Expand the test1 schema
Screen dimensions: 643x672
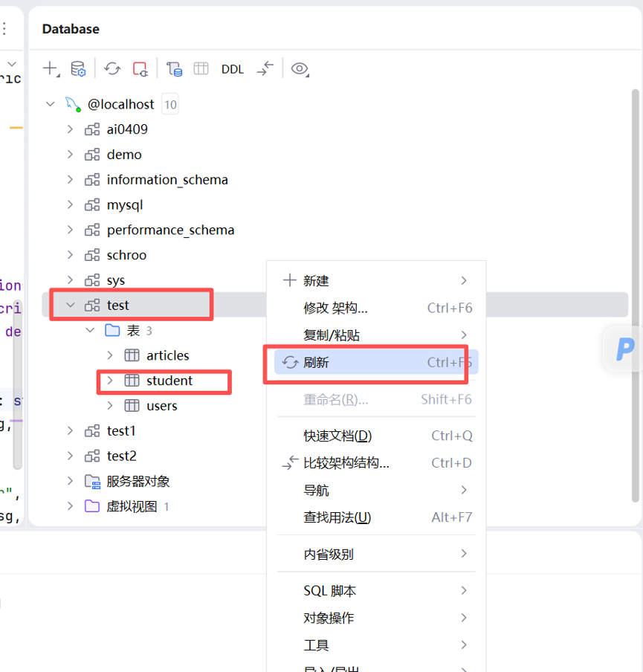click(x=70, y=430)
